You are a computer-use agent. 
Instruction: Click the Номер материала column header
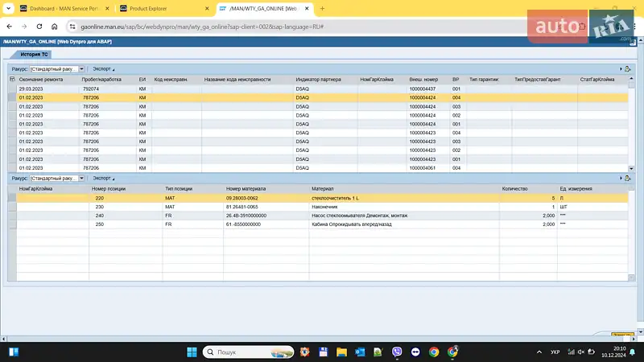[246, 188]
